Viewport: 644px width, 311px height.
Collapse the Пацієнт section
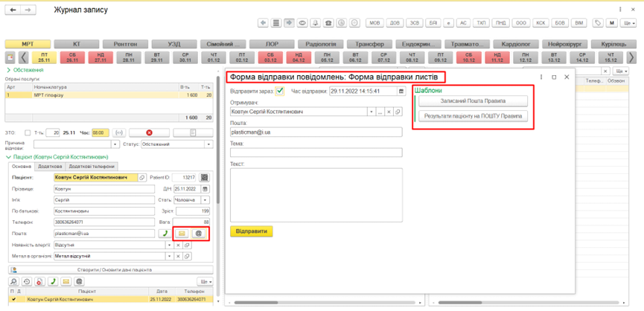(x=8, y=157)
